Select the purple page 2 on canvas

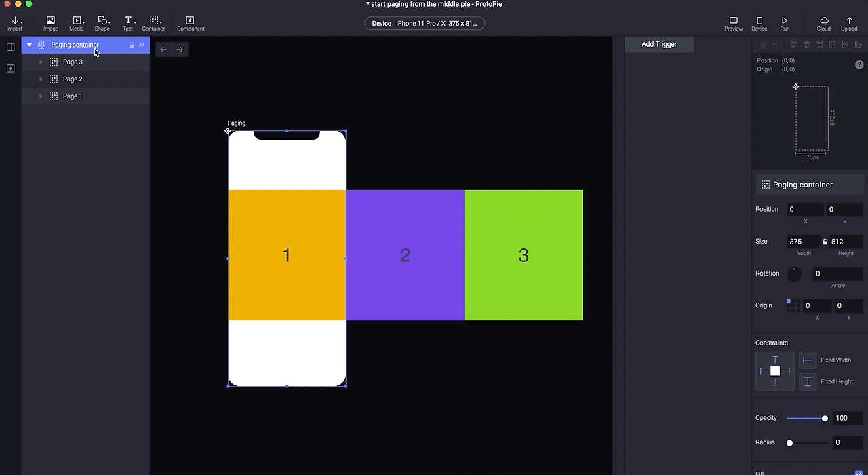tap(405, 255)
